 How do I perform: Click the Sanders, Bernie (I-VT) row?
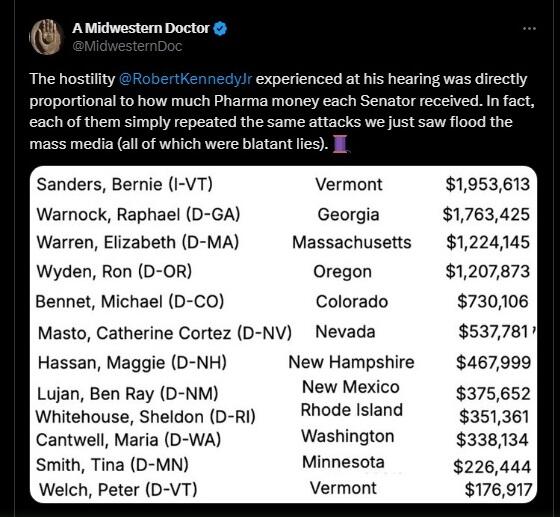284,185
